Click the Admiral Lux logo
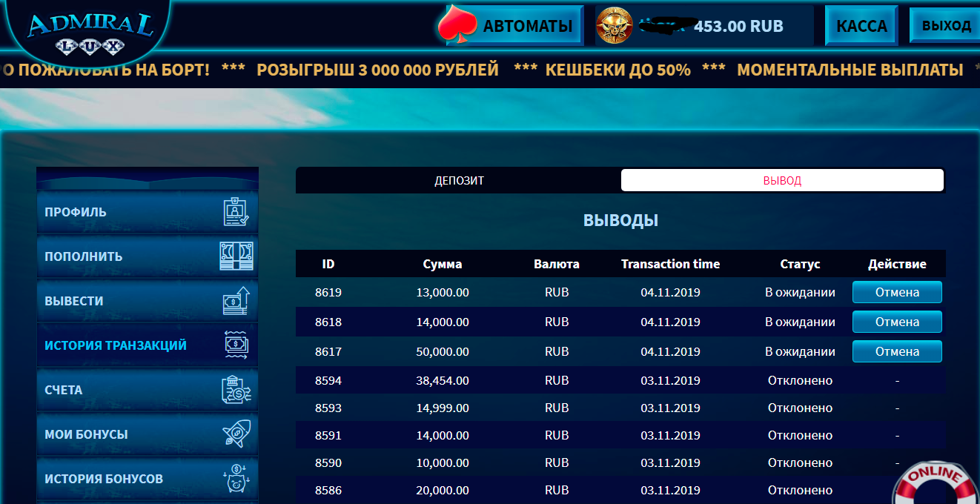 (x=90, y=33)
